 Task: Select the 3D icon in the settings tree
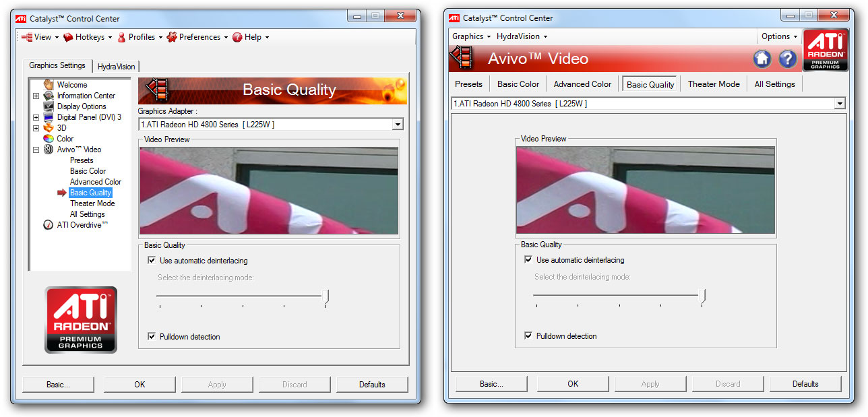tap(49, 128)
